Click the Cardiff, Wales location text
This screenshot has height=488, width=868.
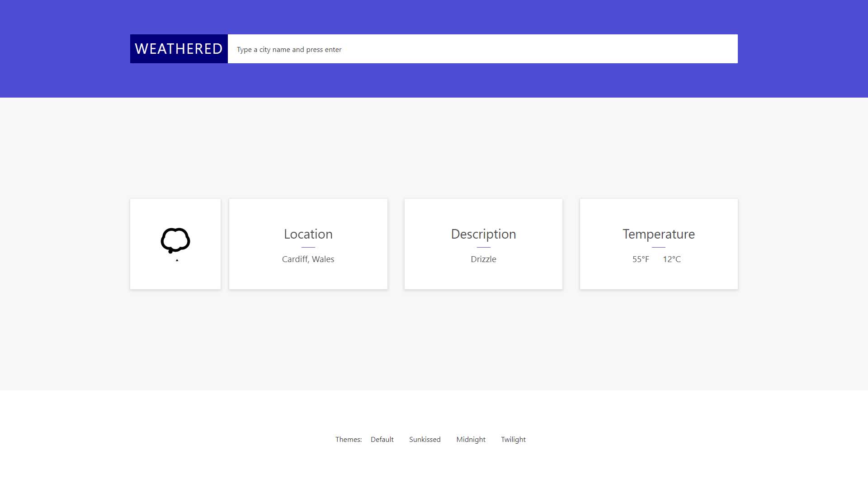point(308,259)
